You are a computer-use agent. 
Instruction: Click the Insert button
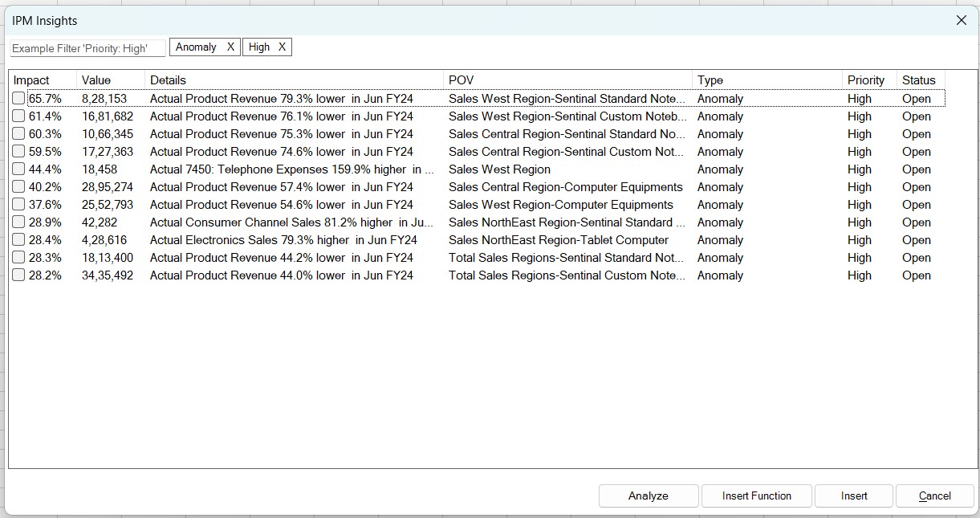[x=854, y=496]
